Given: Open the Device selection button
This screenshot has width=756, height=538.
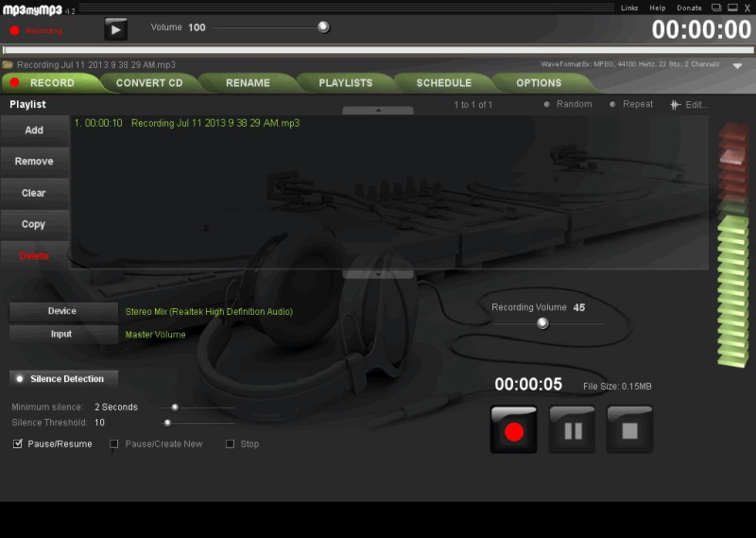Looking at the screenshot, I should (x=62, y=311).
